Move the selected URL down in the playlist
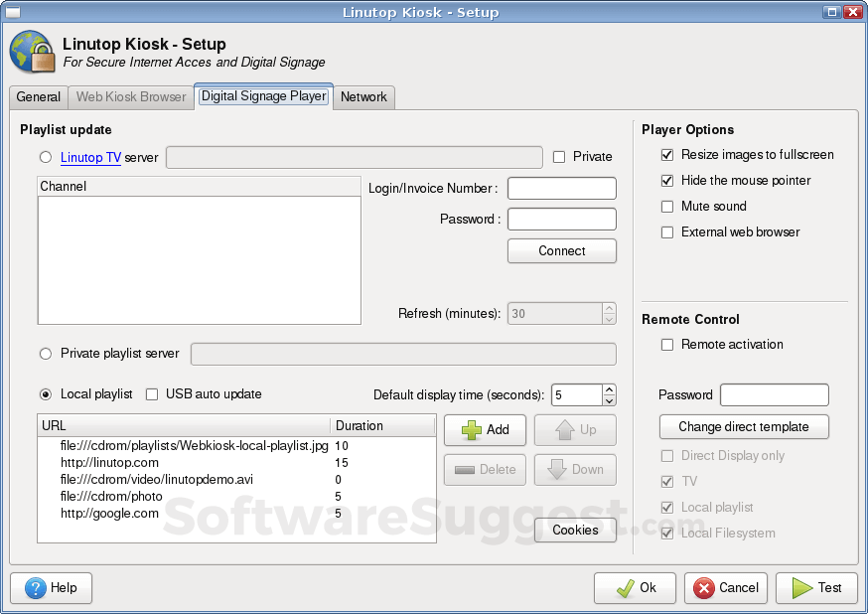This screenshot has height=614, width=868. [575, 469]
